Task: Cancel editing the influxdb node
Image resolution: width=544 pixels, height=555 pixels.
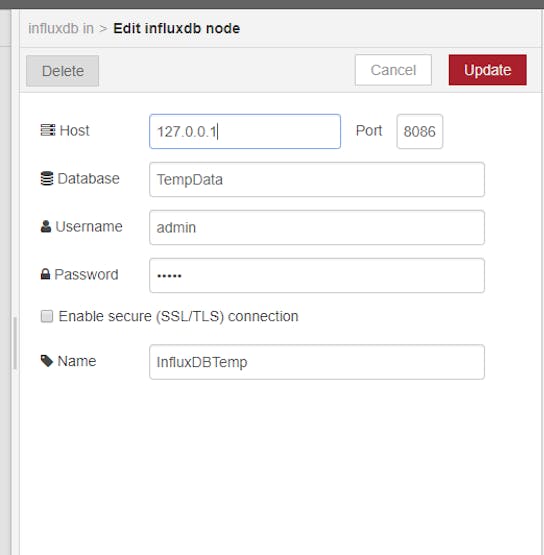Action: pos(393,70)
